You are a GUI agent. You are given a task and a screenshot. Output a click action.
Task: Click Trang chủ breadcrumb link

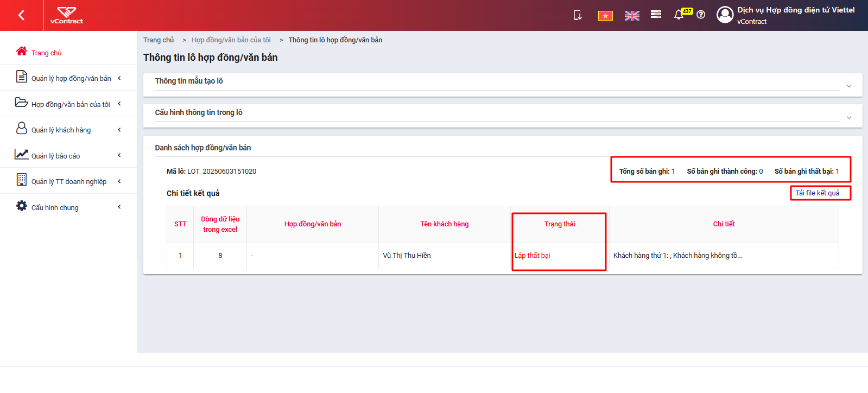point(159,40)
